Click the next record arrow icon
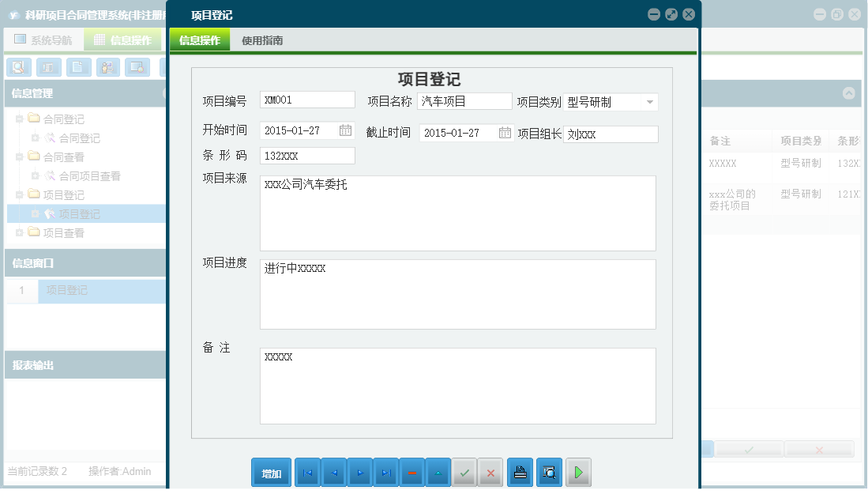Viewport: 868px width, 494px height. (359, 472)
